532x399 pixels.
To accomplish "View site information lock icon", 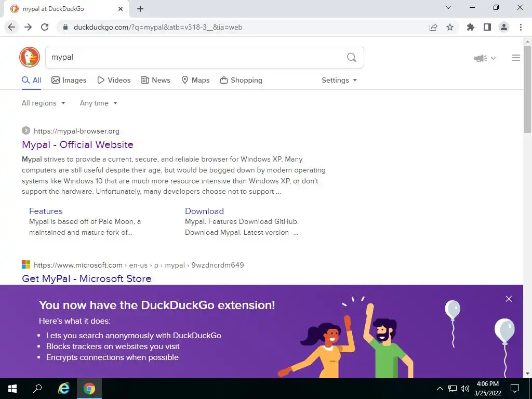I will 65,27.
